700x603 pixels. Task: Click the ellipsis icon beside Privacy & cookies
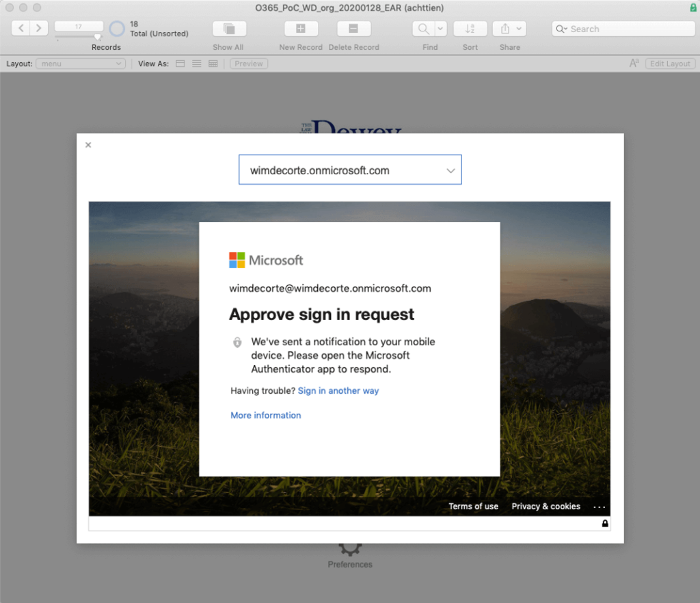coord(600,507)
